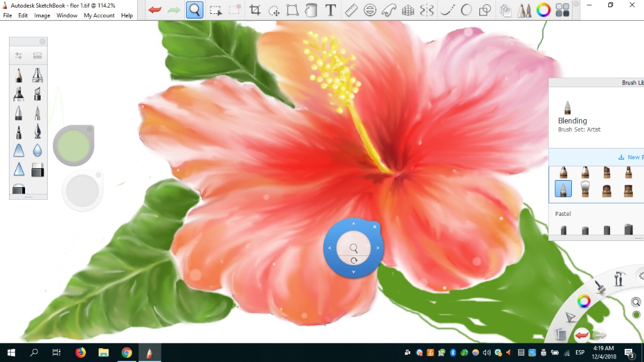Click the Undo red arrow in toolbar
Image resolution: width=644 pixels, height=362 pixels.
click(155, 10)
